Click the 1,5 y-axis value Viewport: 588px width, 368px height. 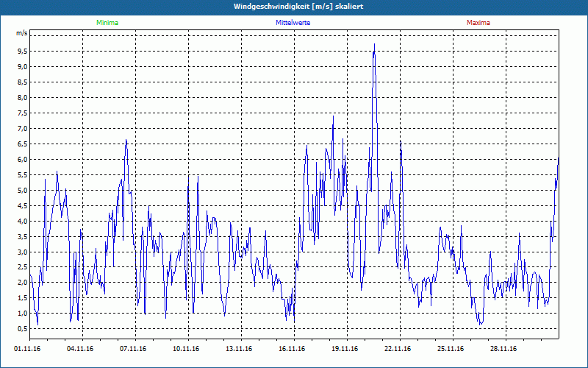click(x=23, y=298)
